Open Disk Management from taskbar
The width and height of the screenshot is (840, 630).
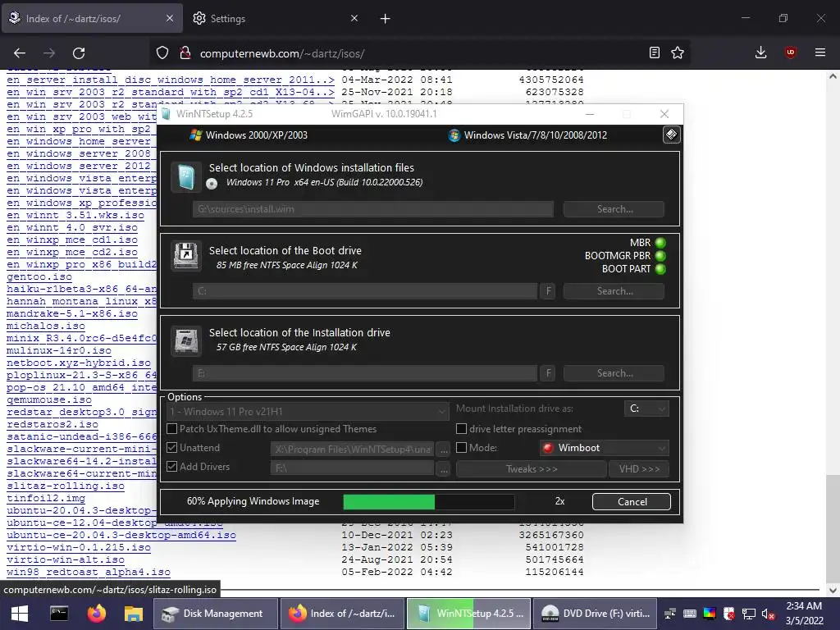tap(216, 614)
